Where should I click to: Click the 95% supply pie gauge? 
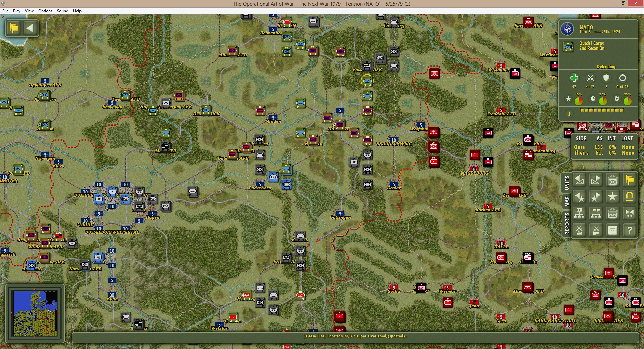[627, 101]
